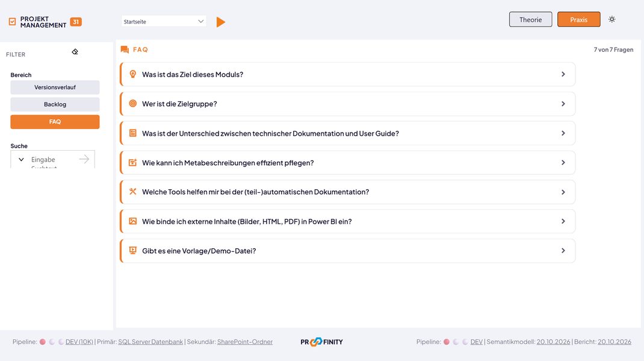Expand 'externe Inhalte in Power BI' chevron

click(x=563, y=221)
